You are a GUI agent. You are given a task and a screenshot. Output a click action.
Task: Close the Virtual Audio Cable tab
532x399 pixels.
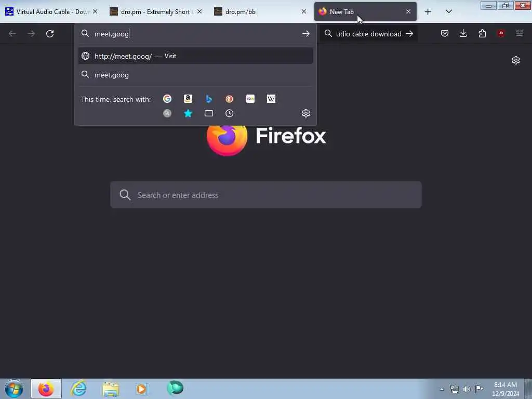click(95, 11)
